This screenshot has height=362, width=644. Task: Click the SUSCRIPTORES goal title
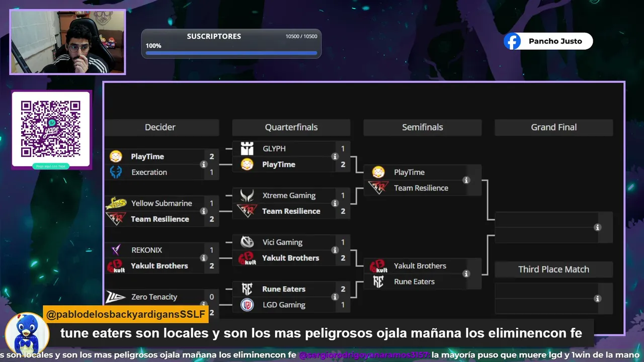coord(214,36)
